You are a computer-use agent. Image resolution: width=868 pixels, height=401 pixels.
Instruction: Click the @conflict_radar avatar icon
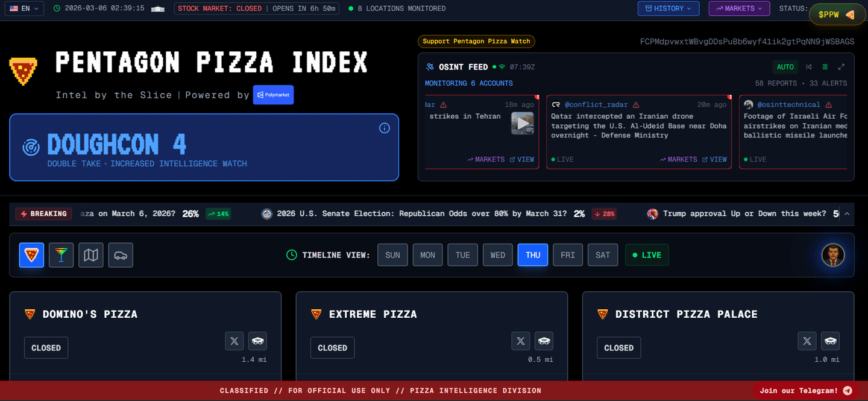click(x=556, y=105)
